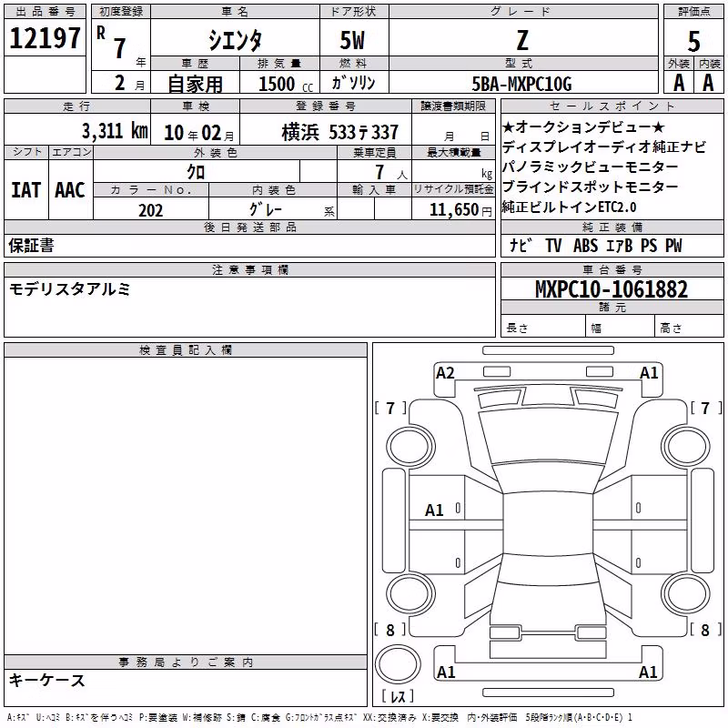Click the grade value Z
Screen dimensions: 728x728
coord(522,40)
